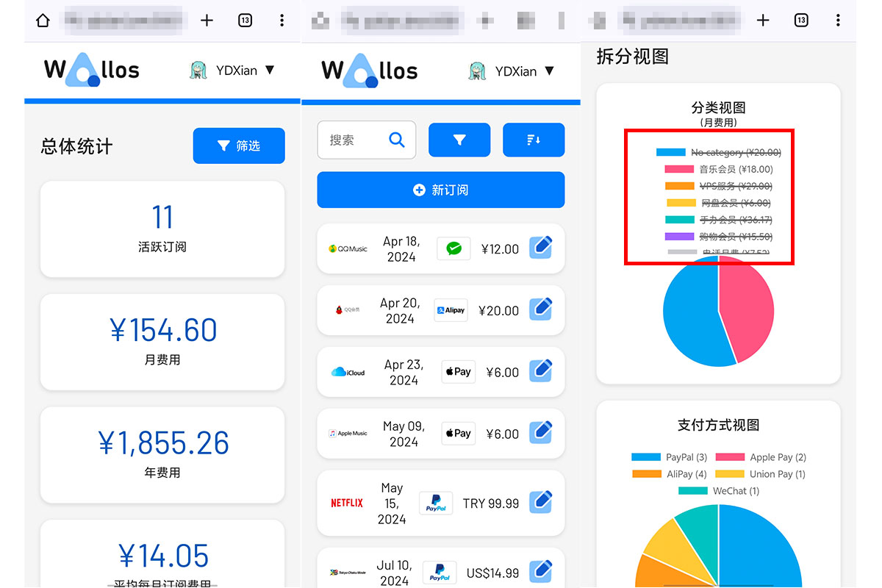Image resolution: width=882 pixels, height=588 pixels.
Task: Toggle the Apple Pay (2) legend entry
Action: pos(761,457)
